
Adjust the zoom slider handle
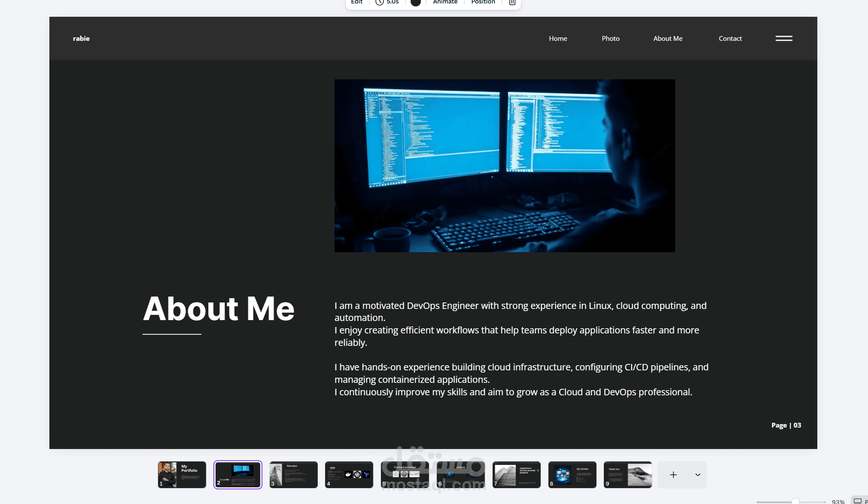795,501
